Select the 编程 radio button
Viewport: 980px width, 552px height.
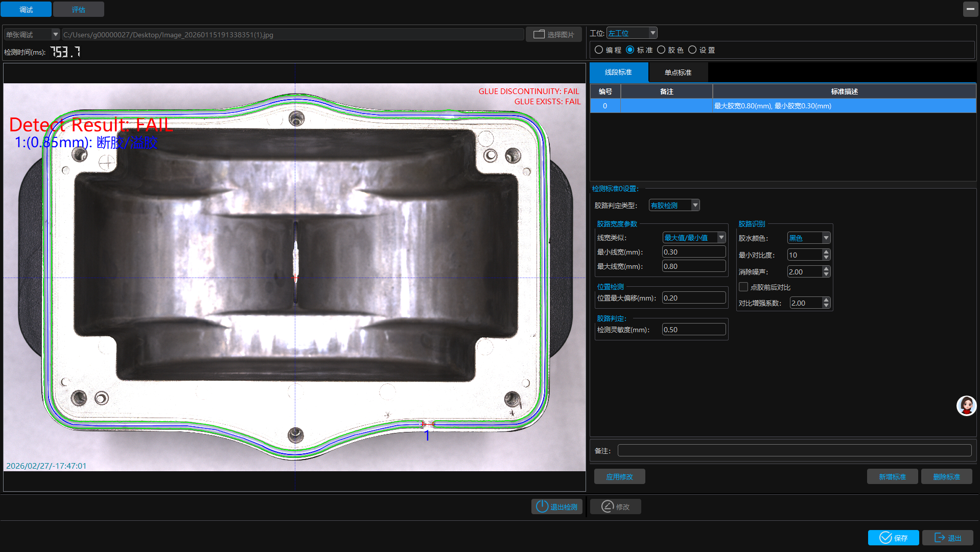pyautogui.click(x=599, y=50)
